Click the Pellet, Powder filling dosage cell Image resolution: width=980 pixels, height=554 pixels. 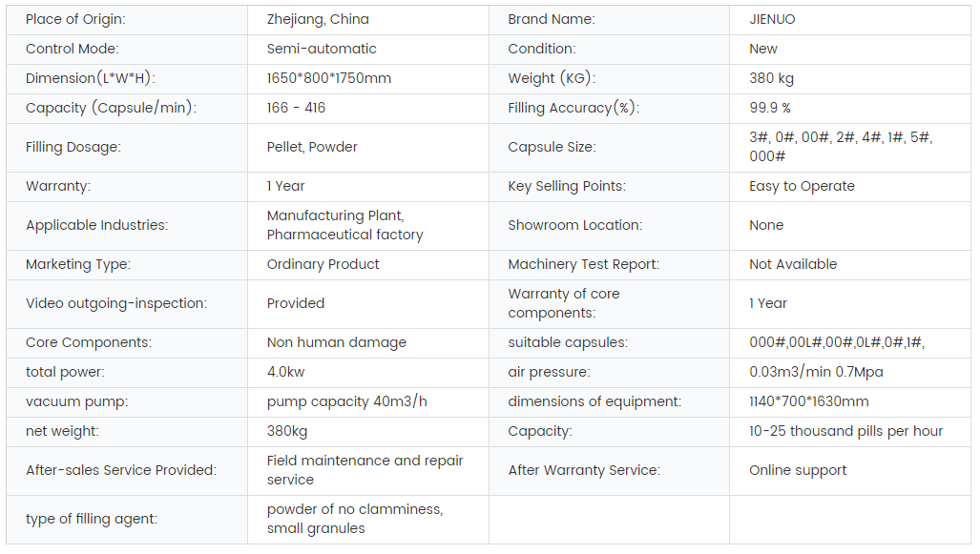pyautogui.click(x=368, y=148)
